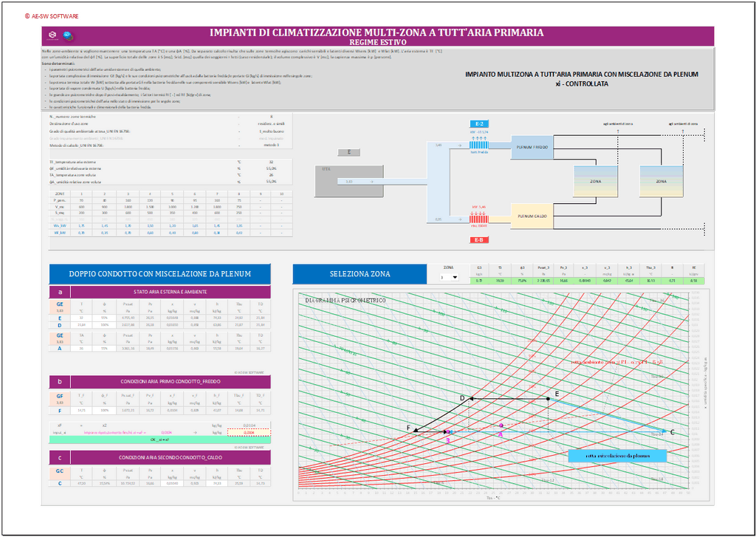This screenshot has height=537, width=756.
Task: Click the SELEZIONA ZONA header
Action: 360,274
